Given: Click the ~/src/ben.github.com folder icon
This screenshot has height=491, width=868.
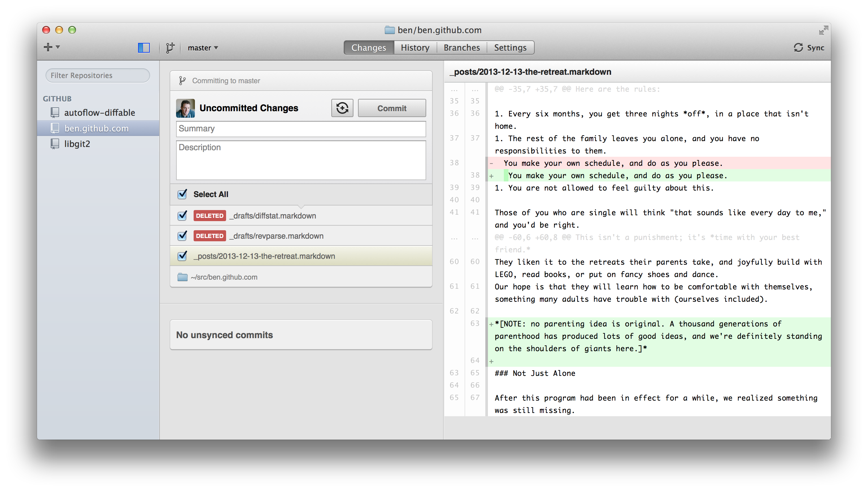Looking at the screenshot, I should coord(182,277).
